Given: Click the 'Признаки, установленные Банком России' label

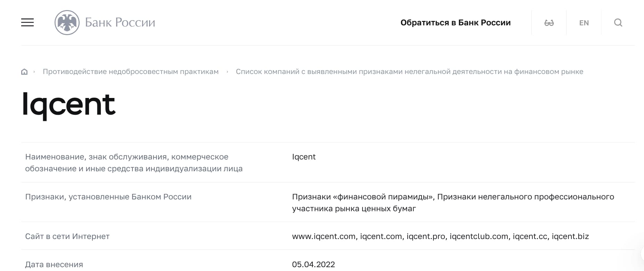Looking at the screenshot, I should point(108,197).
